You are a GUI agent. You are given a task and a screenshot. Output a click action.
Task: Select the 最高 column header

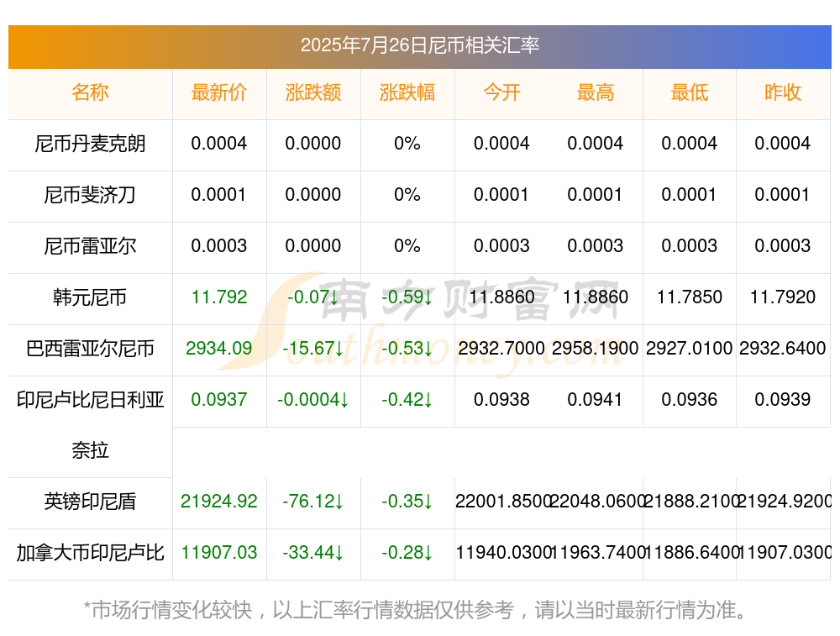(596, 92)
